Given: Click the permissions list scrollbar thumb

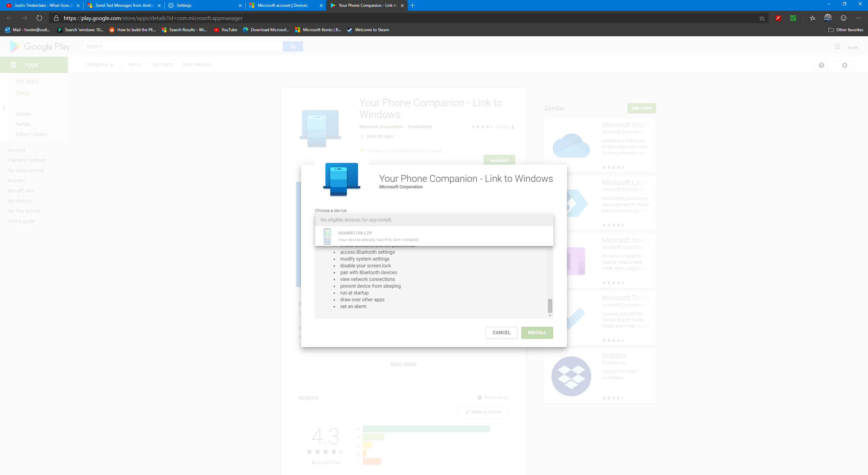Looking at the screenshot, I should (x=550, y=306).
